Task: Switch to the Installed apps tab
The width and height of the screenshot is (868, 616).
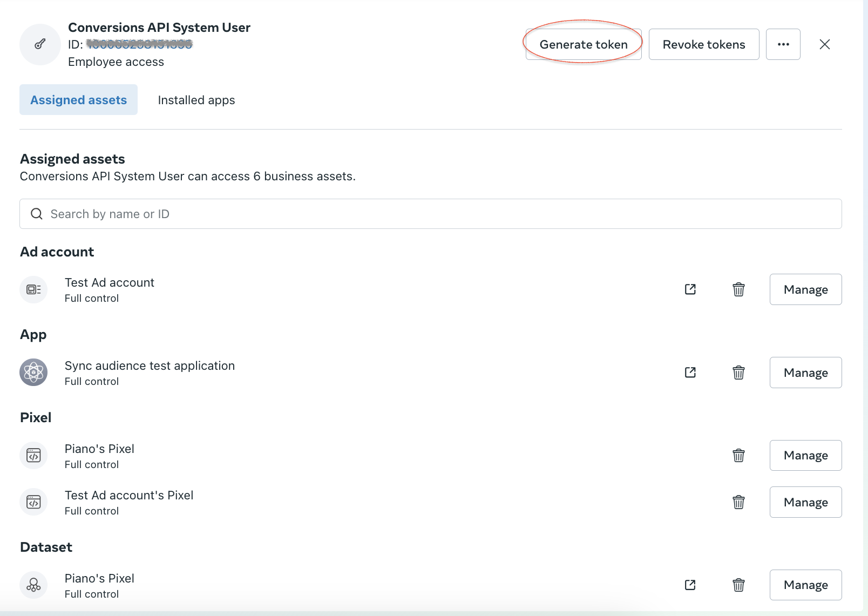Action: (196, 100)
